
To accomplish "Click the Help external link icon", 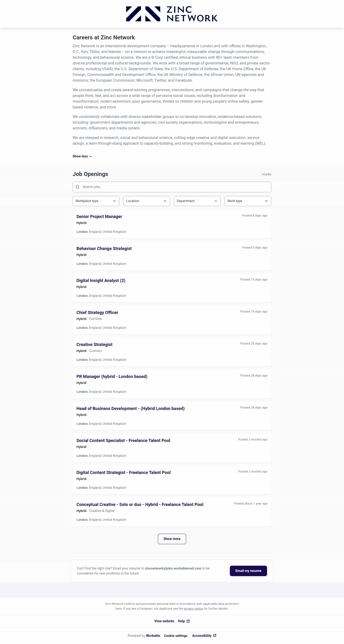I will pyautogui.click(x=188, y=621).
